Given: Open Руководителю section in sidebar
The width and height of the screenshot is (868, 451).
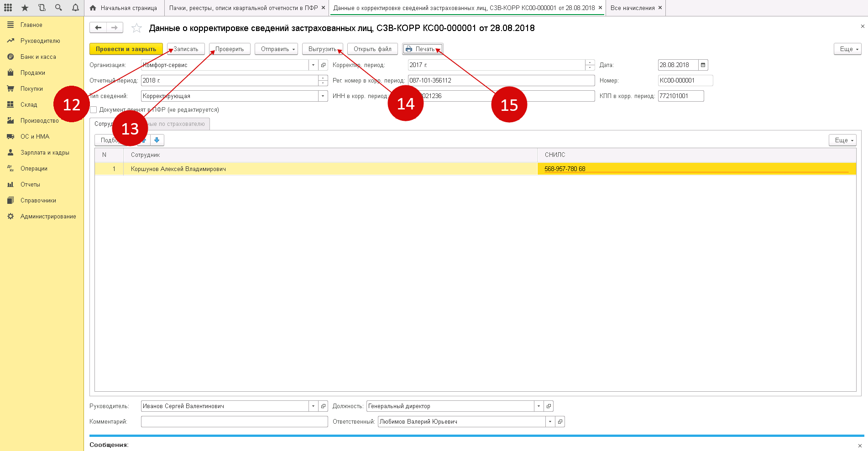Looking at the screenshot, I should 40,41.
